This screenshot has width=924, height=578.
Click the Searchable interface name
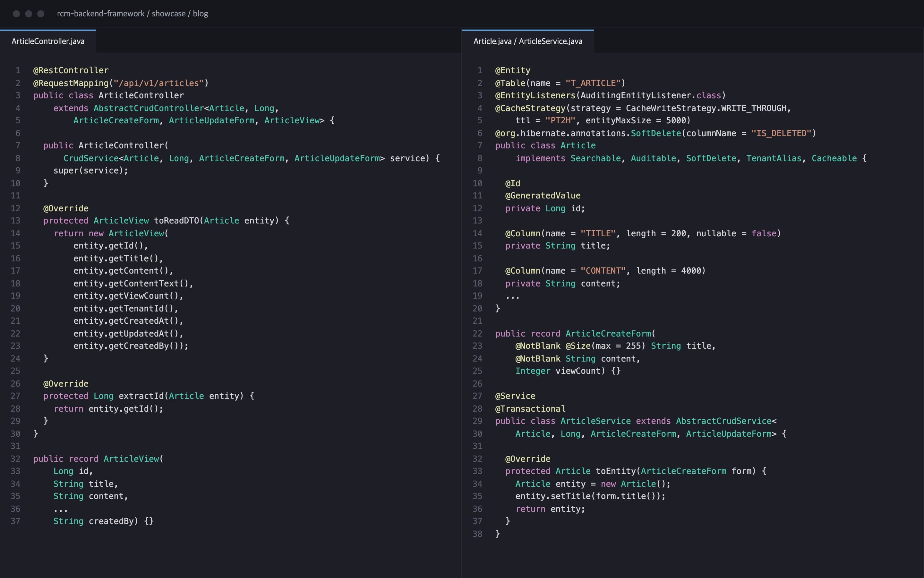tap(596, 158)
